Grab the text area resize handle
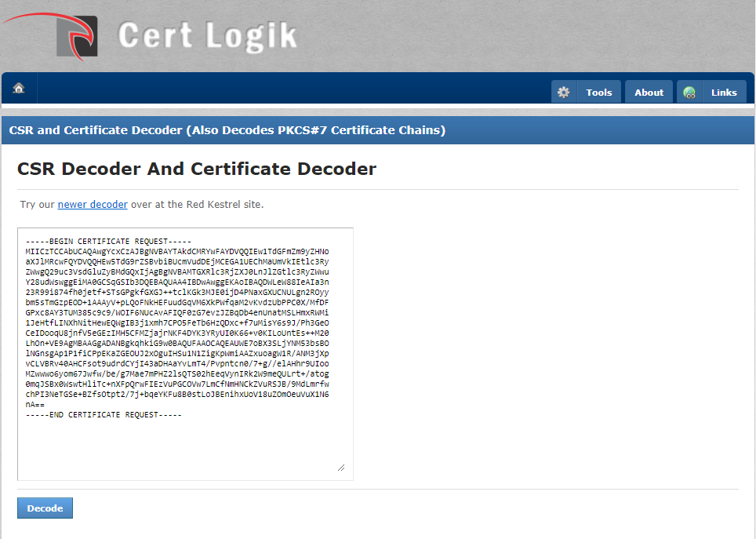The image size is (756, 539). (x=340, y=468)
